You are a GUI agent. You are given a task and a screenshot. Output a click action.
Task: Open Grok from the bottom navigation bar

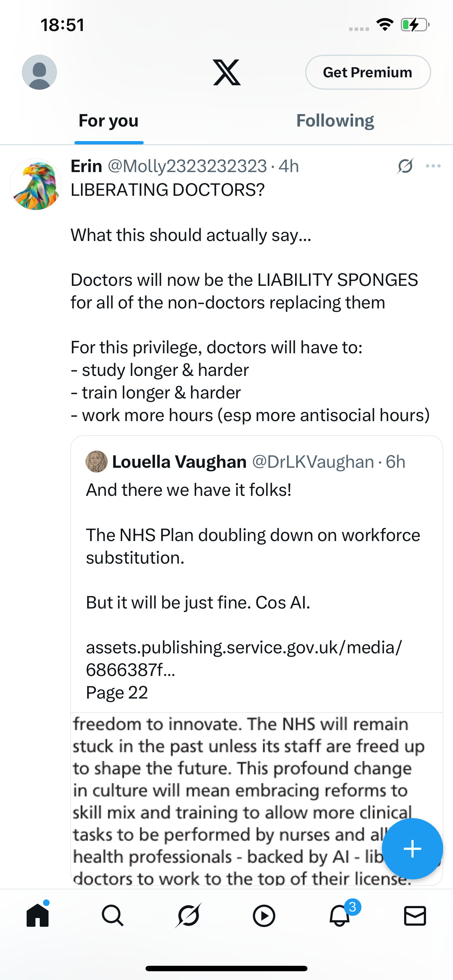point(189,915)
